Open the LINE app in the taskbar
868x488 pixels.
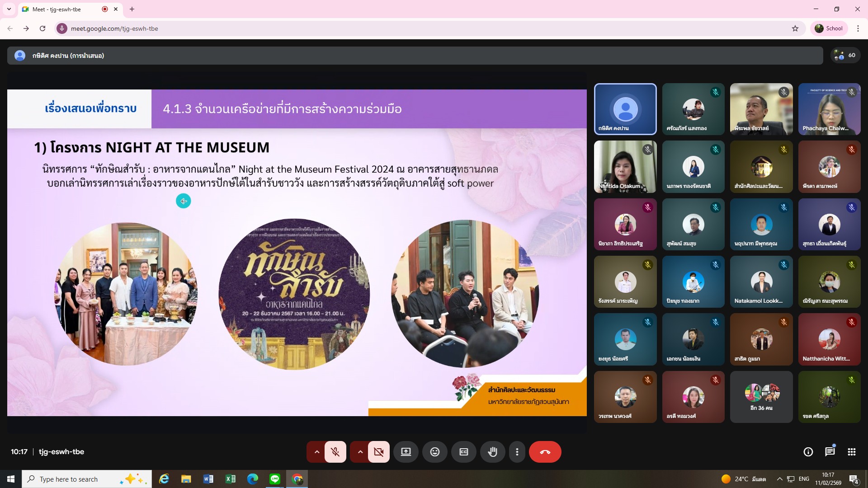pos(275,479)
